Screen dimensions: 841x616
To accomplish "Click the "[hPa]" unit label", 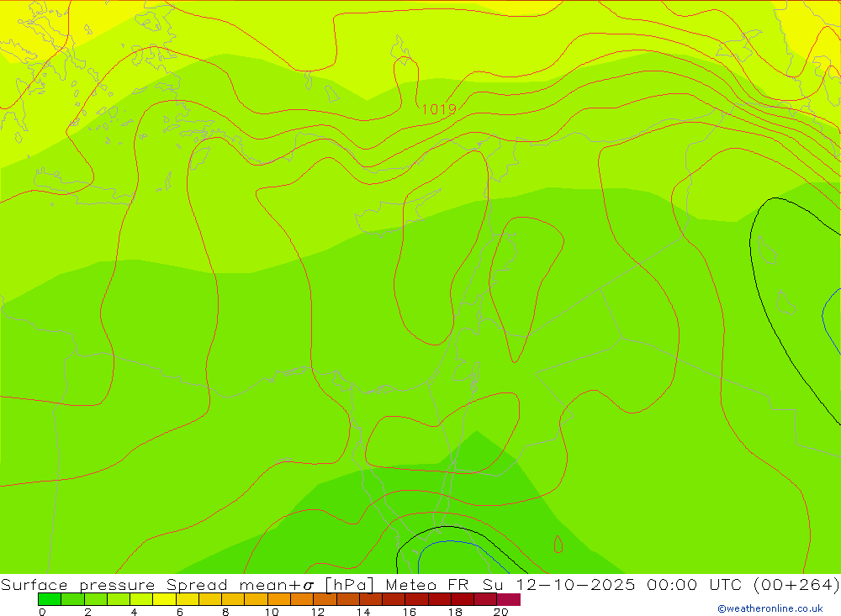I will click(x=349, y=584).
